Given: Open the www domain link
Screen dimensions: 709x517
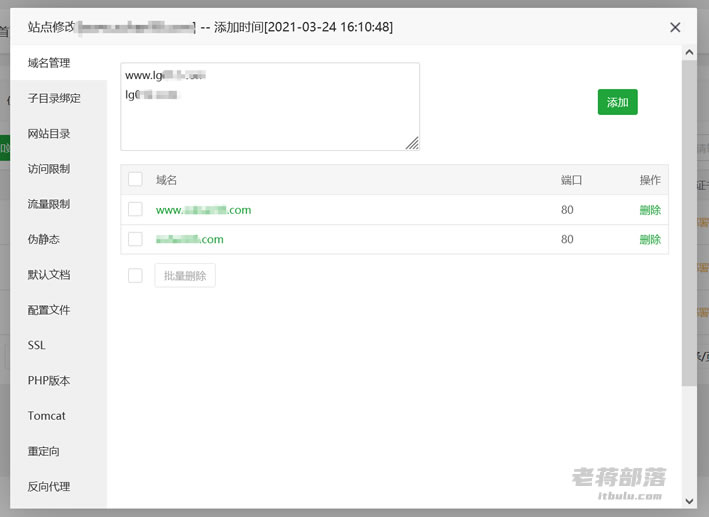Looking at the screenshot, I should click(203, 210).
